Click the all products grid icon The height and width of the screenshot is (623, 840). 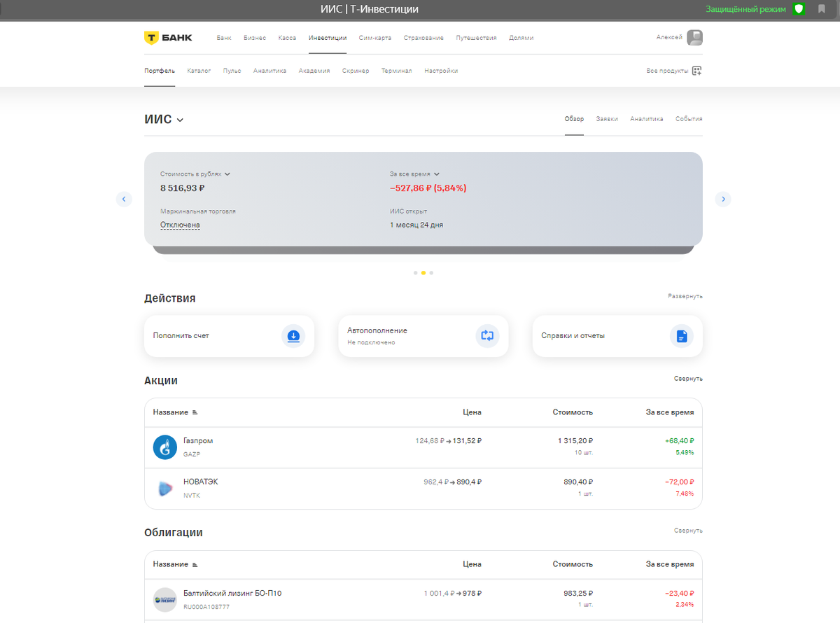tap(696, 71)
